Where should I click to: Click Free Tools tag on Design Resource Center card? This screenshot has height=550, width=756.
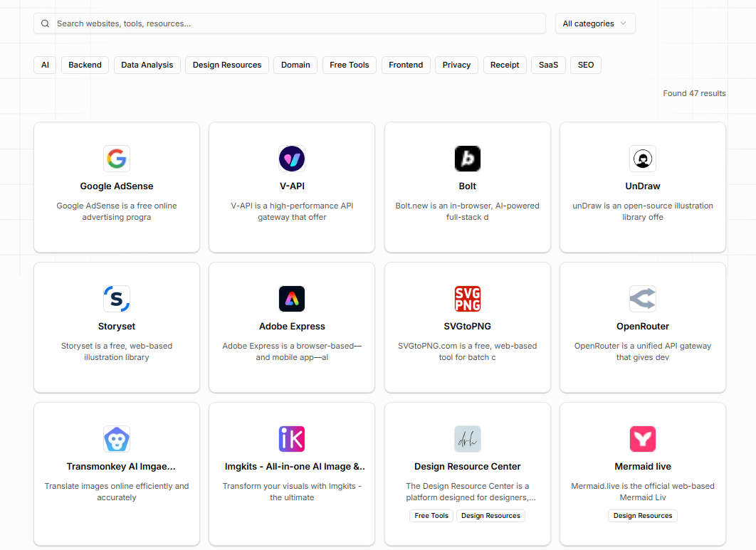pos(431,516)
